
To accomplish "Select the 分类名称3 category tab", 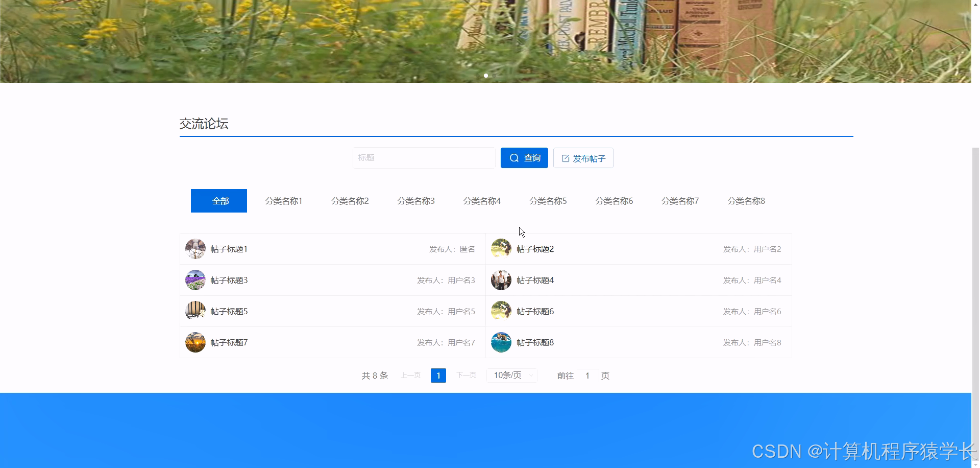I will click(415, 201).
